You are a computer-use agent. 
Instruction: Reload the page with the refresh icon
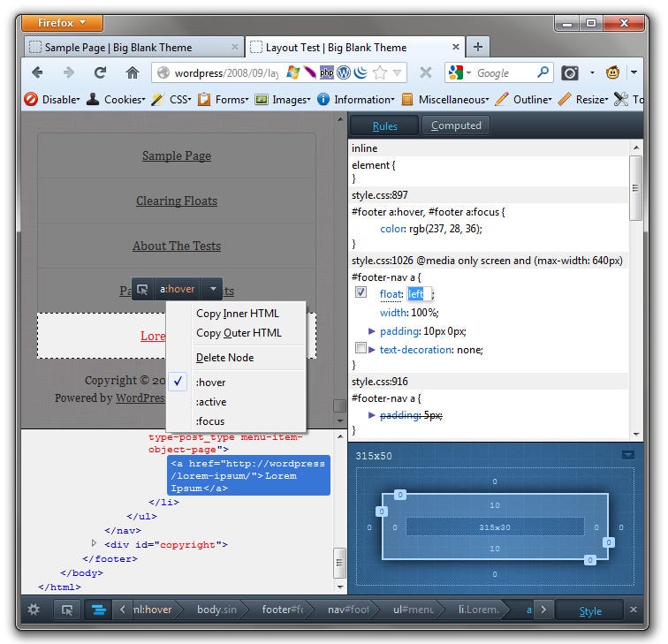[x=100, y=72]
